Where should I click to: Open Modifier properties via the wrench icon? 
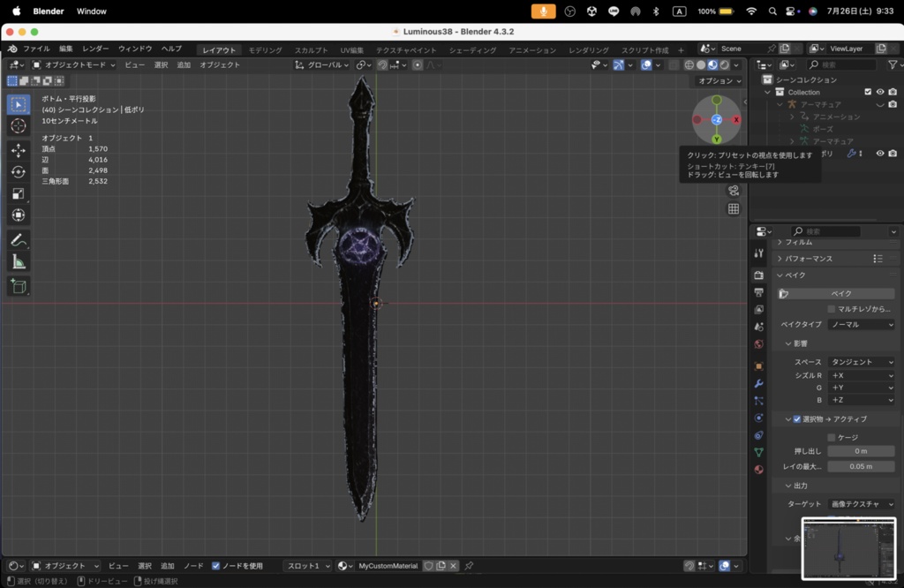[757, 384]
